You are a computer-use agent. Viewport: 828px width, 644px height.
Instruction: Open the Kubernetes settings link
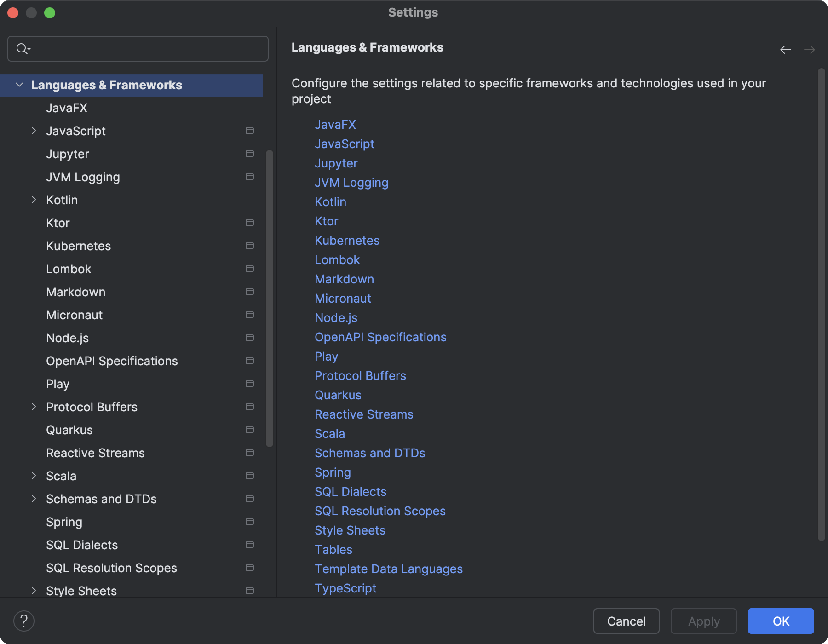click(347, 240)
